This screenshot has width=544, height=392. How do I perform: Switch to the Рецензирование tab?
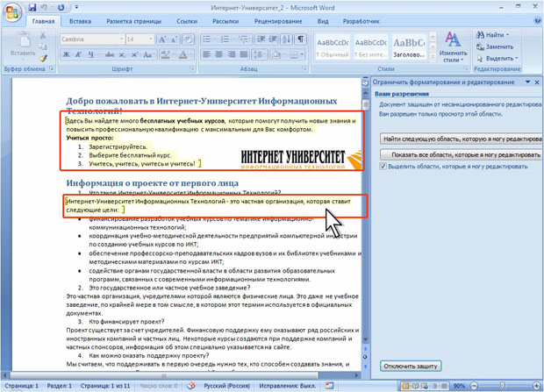point(278,20)
